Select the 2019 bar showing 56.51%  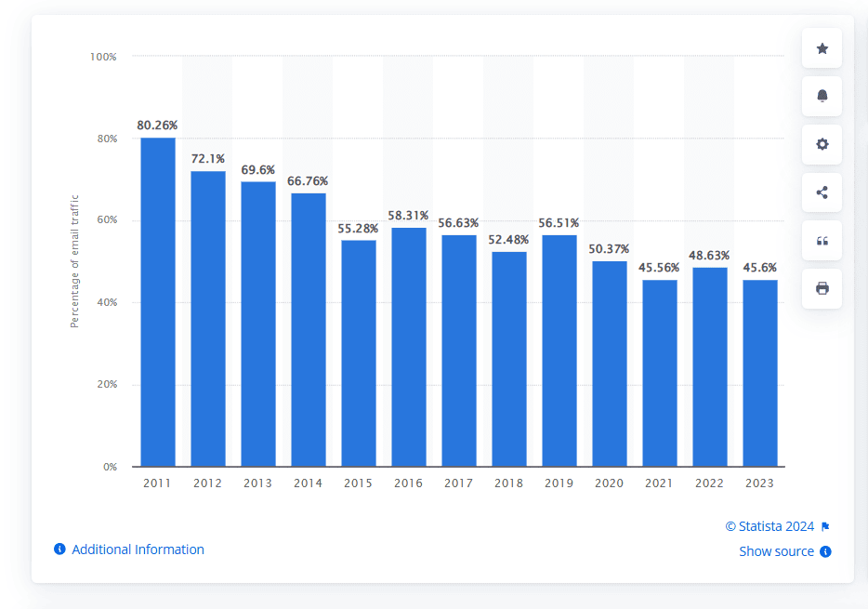coord(559,351)
